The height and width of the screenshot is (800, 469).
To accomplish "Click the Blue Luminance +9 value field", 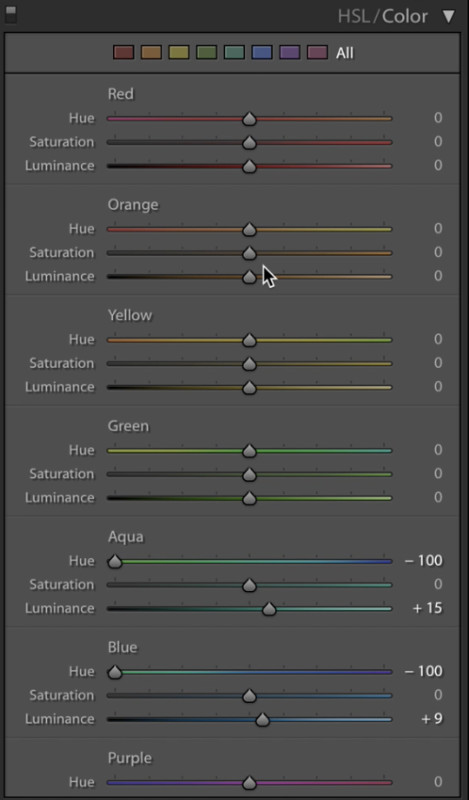I will (x=432, y=719).
